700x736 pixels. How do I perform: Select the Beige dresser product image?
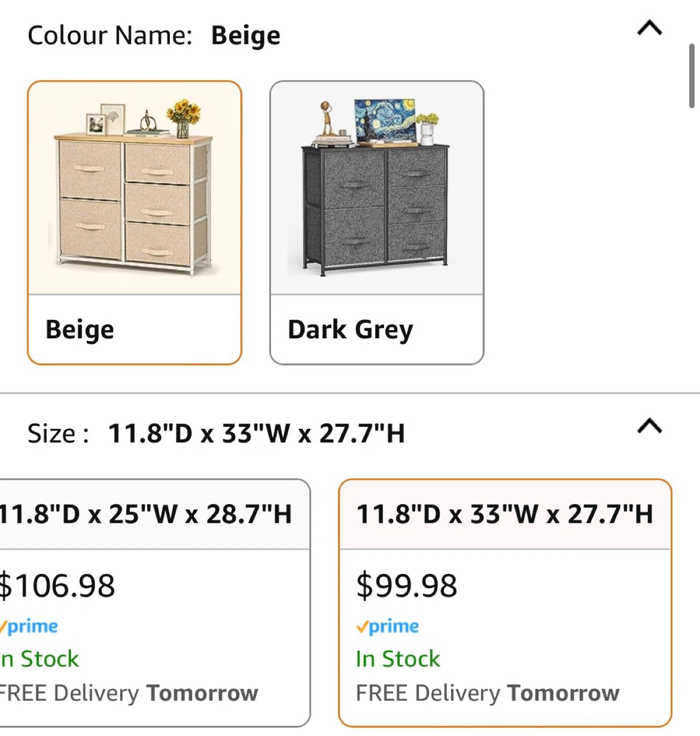[x=134, y=188]
